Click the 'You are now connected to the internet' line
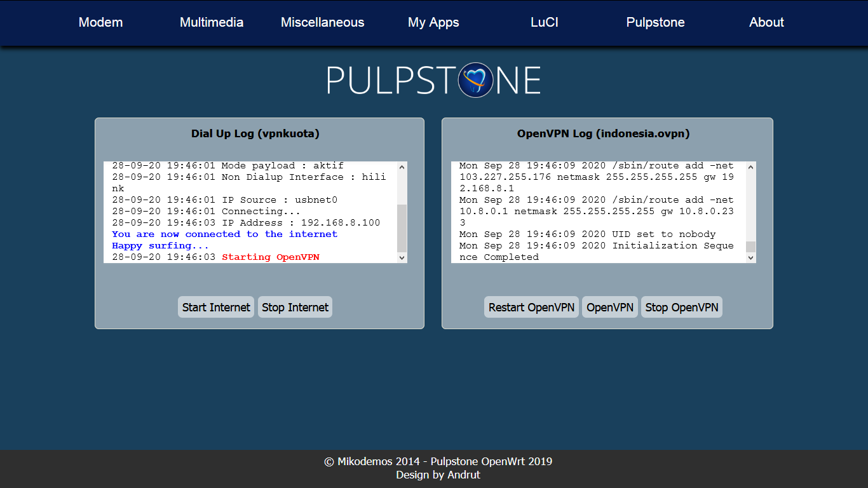This screenshot has height=488, width=868. pyautogui.click(x=225, y=234)
